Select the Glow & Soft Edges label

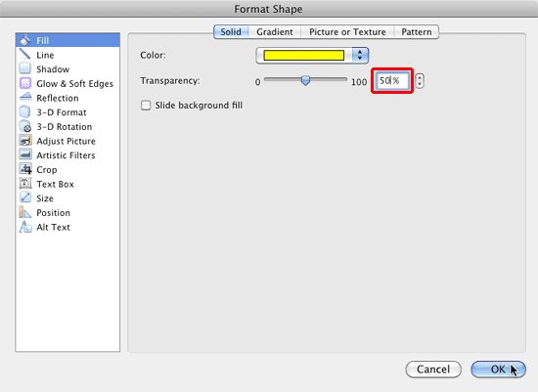coord(74,84)
